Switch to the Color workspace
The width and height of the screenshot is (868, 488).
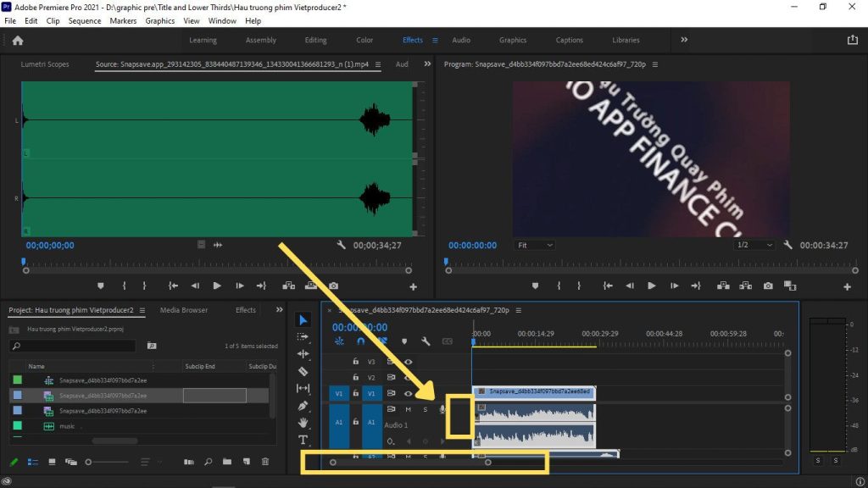tap(364, 40)
